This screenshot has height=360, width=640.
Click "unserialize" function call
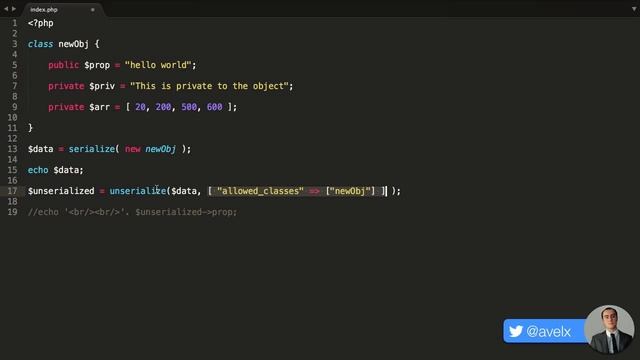tap(138, 191)
